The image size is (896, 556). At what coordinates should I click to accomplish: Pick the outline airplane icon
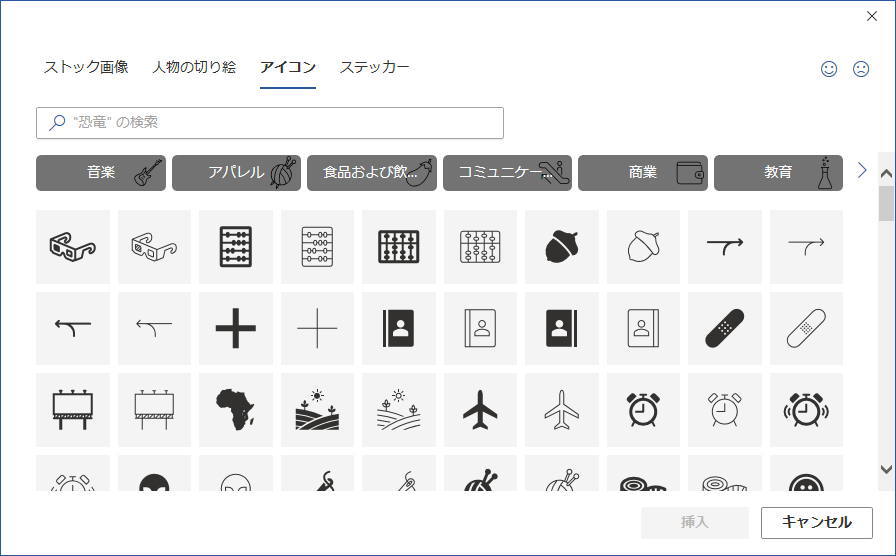[562, 410]
